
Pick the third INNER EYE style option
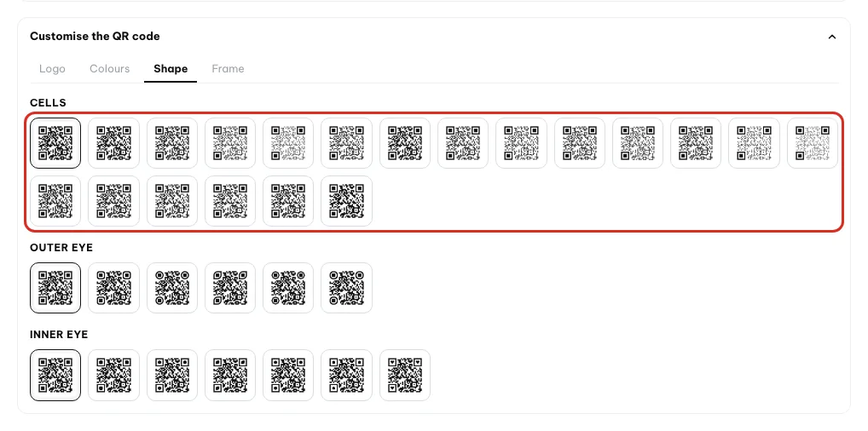[x=172, y=375]
